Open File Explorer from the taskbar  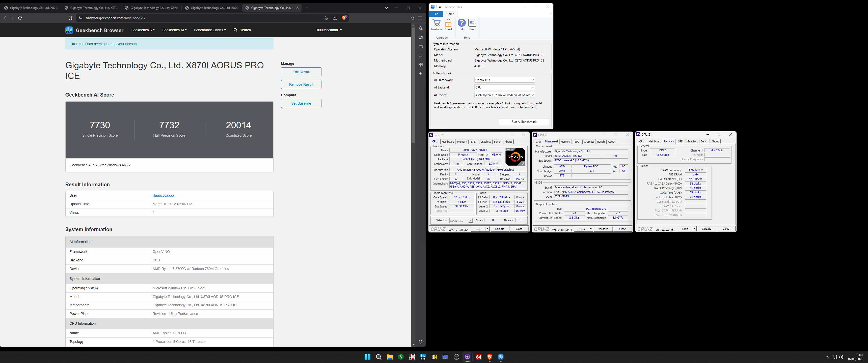(x=390, y=357)
